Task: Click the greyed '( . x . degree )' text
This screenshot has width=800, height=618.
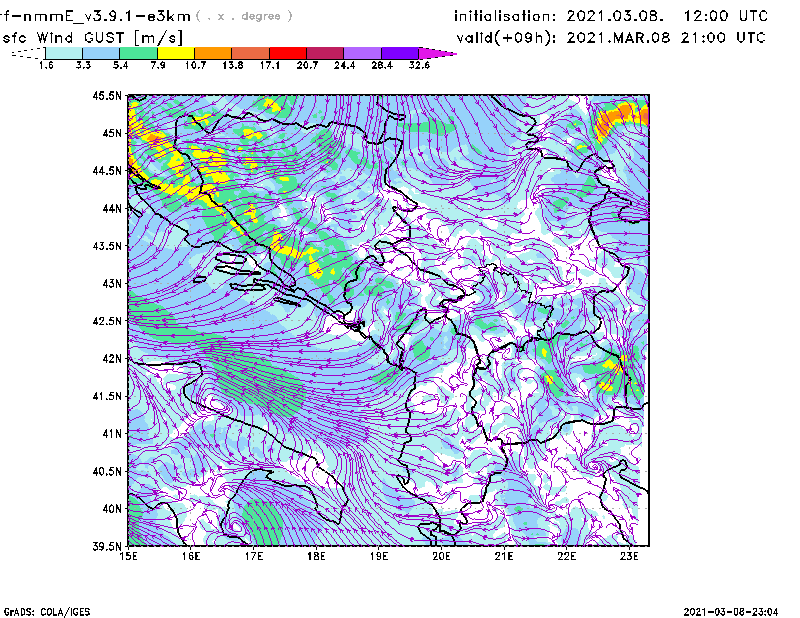Action: 244,16
